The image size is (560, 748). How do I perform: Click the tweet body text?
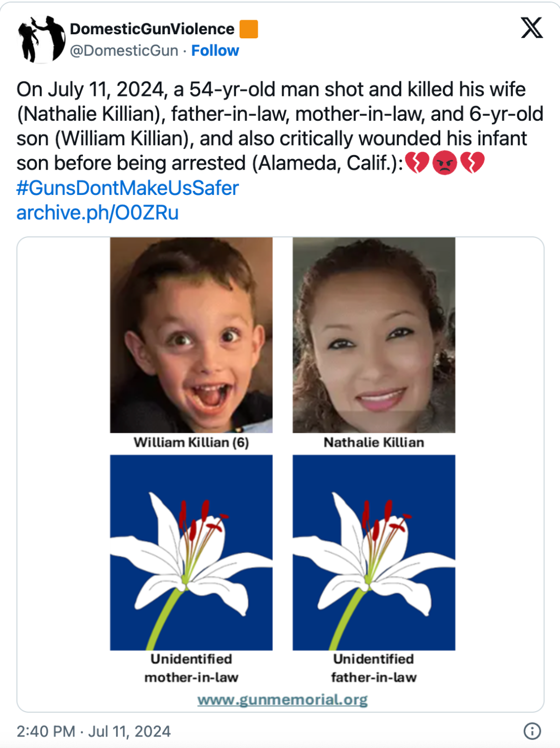[280, 126]
